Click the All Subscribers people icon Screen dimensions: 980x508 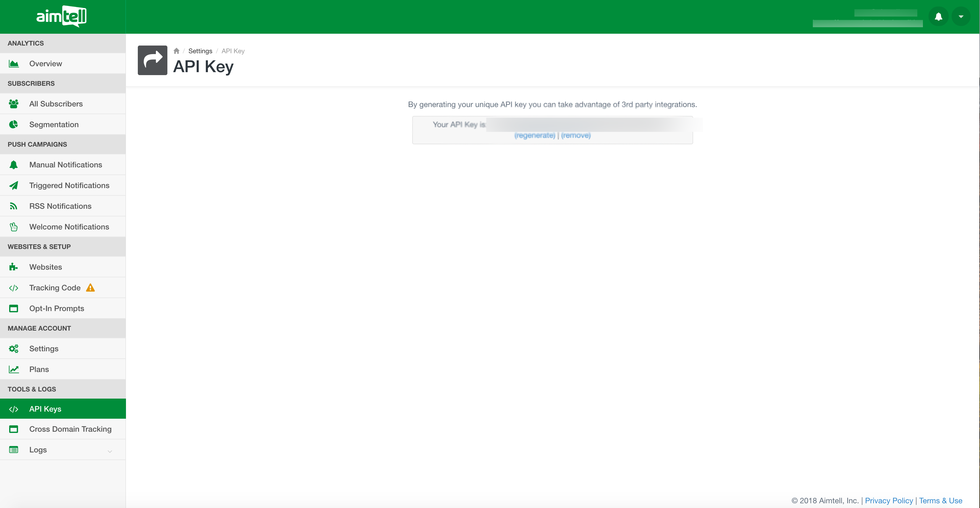pyautogui.click(x=14, y=104)
